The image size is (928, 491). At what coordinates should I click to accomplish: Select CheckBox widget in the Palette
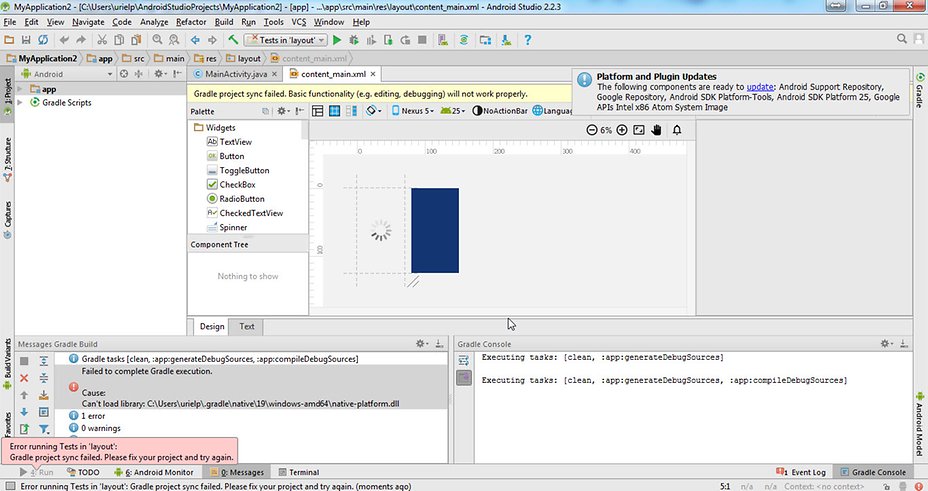point(231,185)
